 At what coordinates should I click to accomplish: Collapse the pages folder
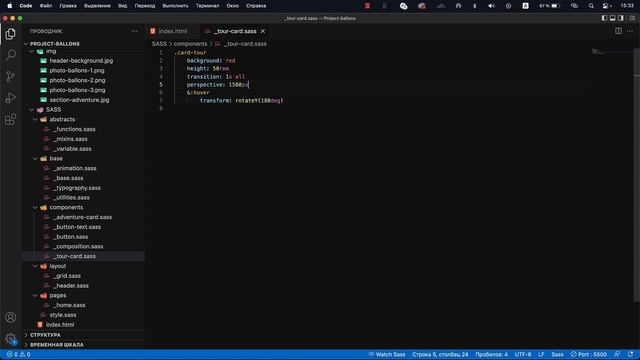coord(58,296)
